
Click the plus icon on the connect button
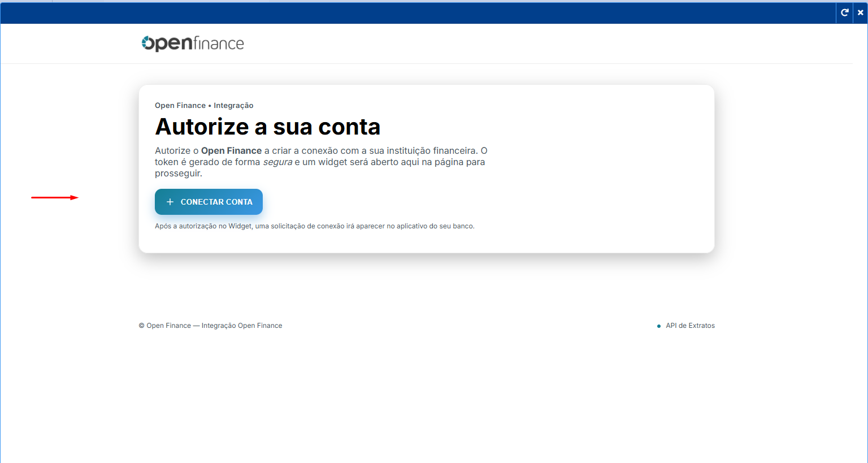[x=170, y=202]
